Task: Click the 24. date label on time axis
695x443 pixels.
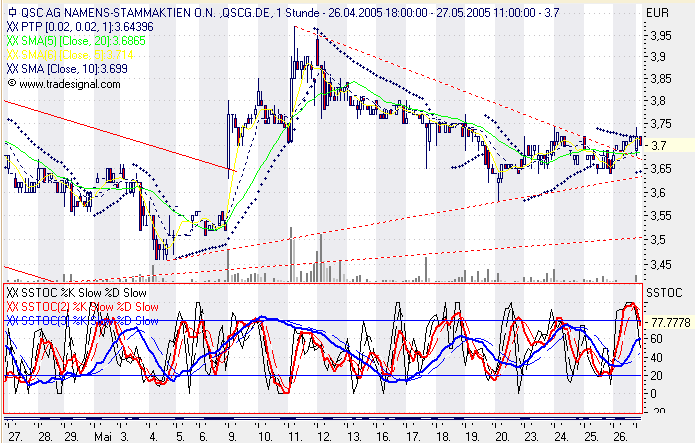Action: pos(561,437)
